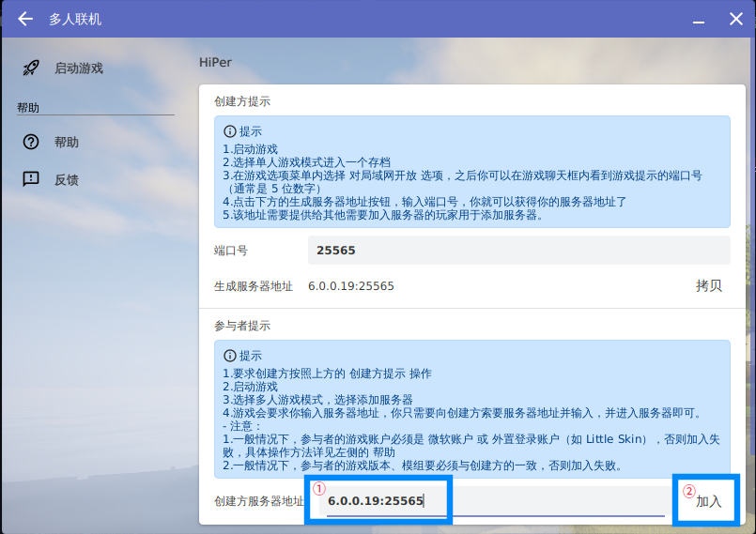This screenshot has height=534, width=756.
Task: Open the 帮助 sidebar entry text
Action: (x=67, y=142)
